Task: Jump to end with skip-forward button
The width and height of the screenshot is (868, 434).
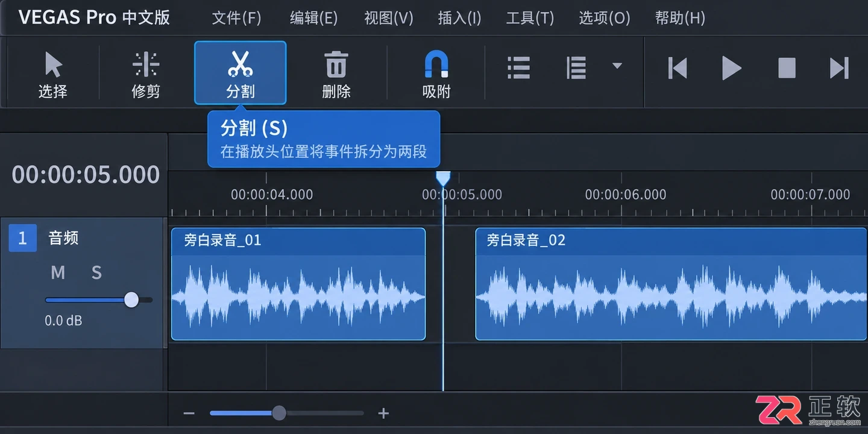Action: coord(839,68)
